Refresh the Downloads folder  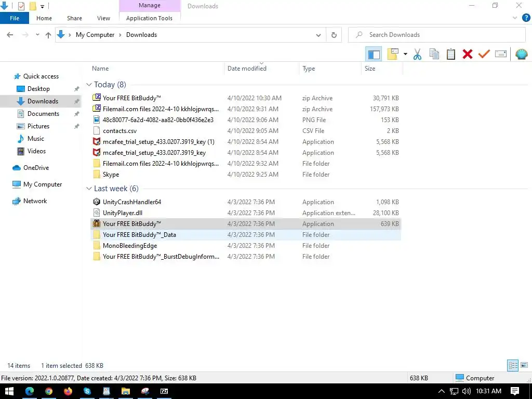click(334, 35)
